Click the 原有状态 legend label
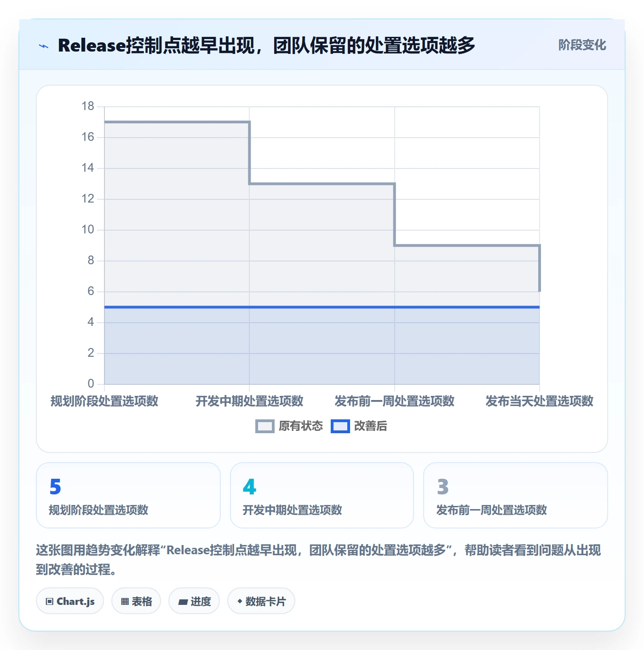This screenshot has height=650, width=644. 301,426
